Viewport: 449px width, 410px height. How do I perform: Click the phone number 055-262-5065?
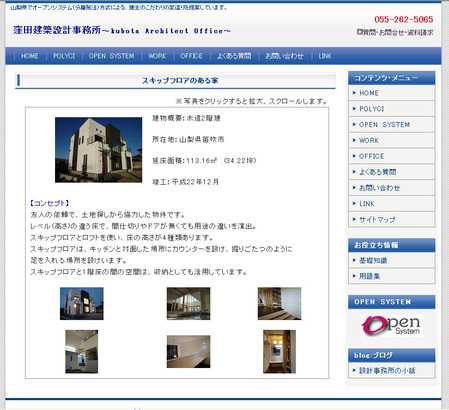coord(404,20)
